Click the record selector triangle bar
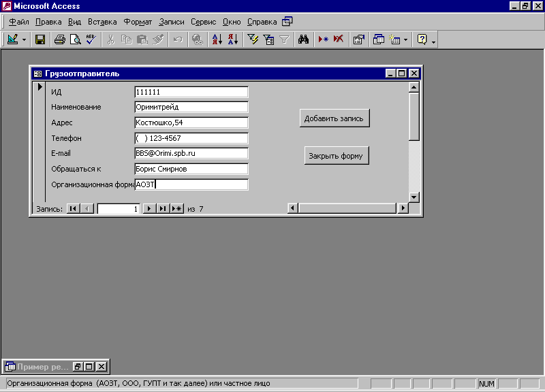Image resolution: width=545 pixels, height=392 pixels. [40, 142]
